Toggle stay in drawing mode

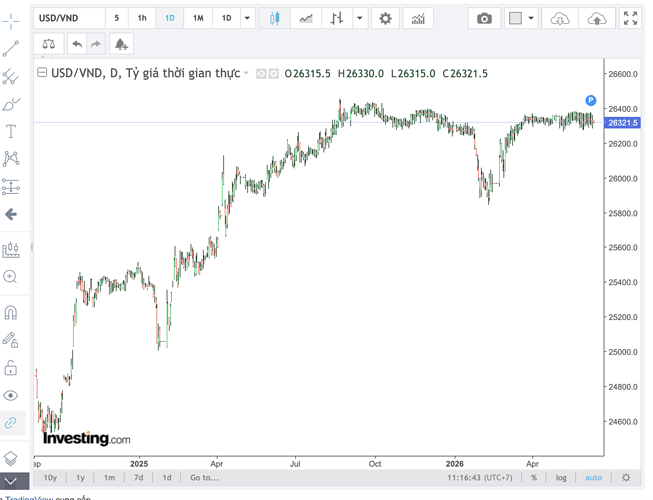pos(11,340)
